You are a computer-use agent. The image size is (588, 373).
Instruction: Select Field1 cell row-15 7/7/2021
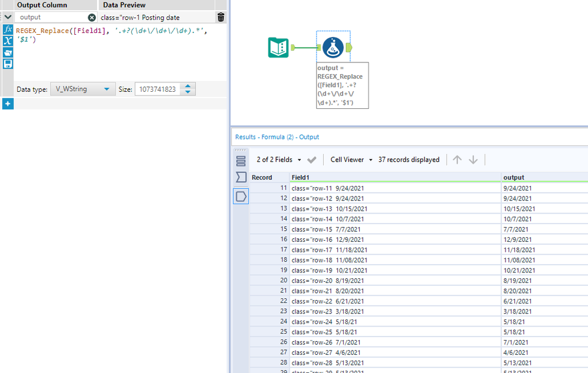[x=396, y=229]
